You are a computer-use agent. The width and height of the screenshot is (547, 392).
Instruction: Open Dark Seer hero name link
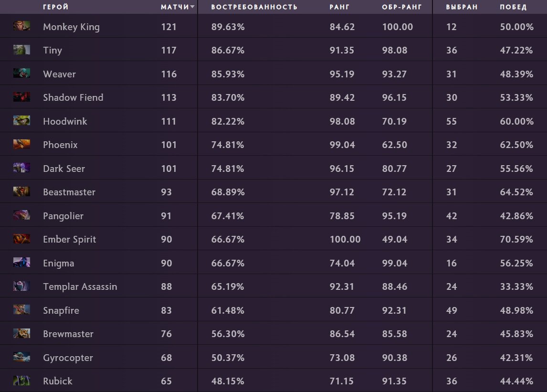pyautogui.click(x=64, y=169)
